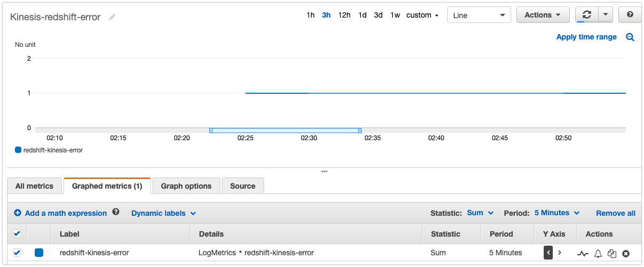Refresh the graph with the refresh icon
The width and height of the screenshot is (644, 267).
pos(587,15)
